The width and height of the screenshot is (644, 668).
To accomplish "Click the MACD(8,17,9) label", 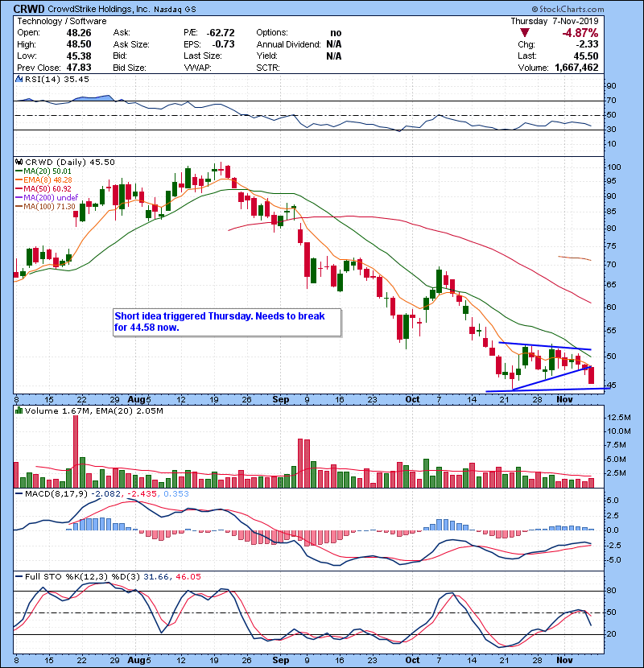I will point(56,494).
